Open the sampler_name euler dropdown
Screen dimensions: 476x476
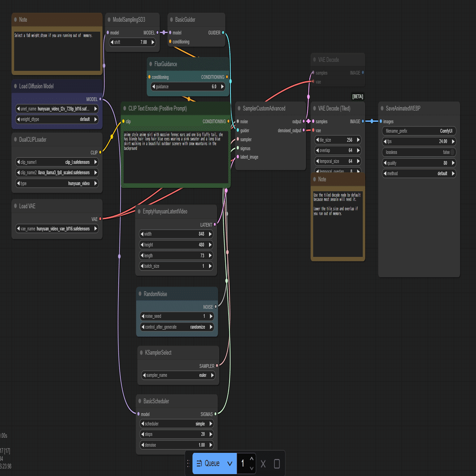(x=178, y=375)
